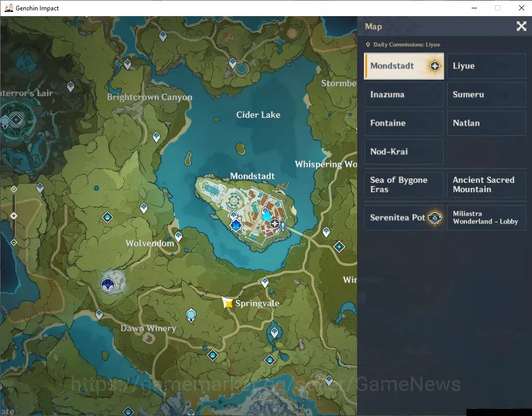Select the Mondstadt region button
This screenshot has height=416, width=532.
(x=404, y=66)
